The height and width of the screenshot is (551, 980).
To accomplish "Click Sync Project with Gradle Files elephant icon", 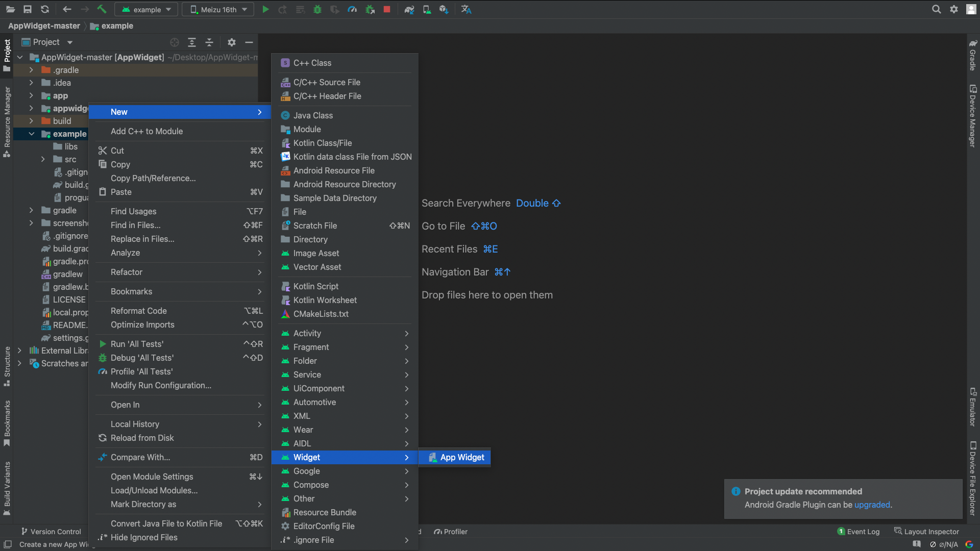I will coord(409,9).
